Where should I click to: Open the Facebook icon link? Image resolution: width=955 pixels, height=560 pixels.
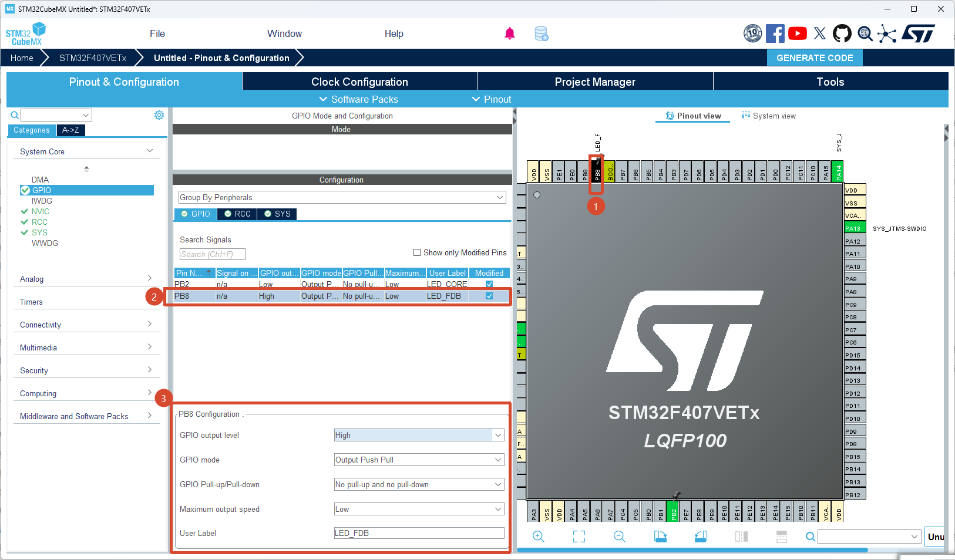click(775, 33)
